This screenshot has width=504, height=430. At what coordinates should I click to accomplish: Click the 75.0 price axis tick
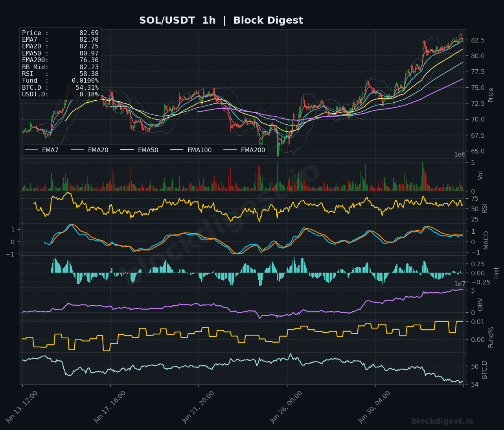pos(477,88)
